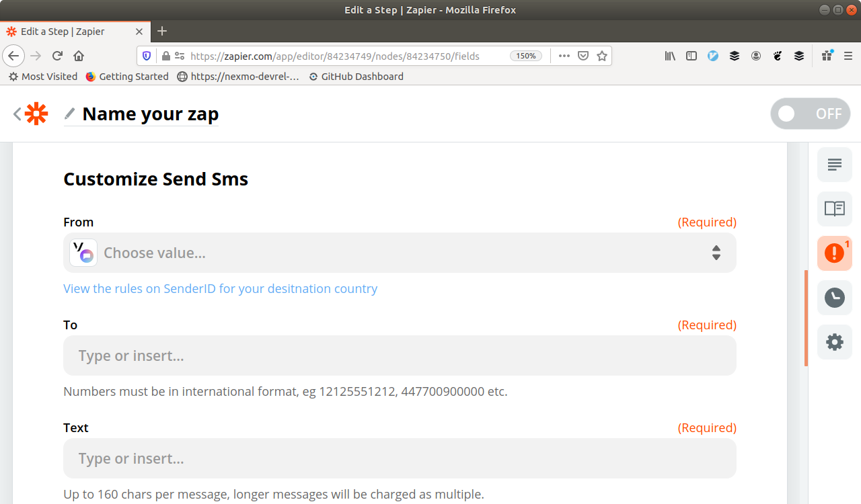Click the Zapier logo icon
This screenshot has height=504, width=861.
36,114
